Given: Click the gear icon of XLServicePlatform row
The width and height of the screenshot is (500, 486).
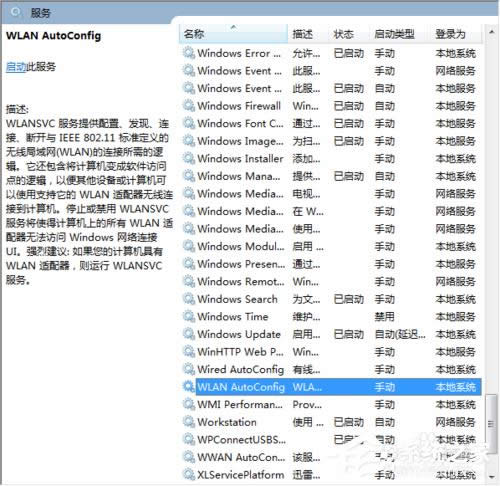Looking at the screenshot, I should 189,475.
